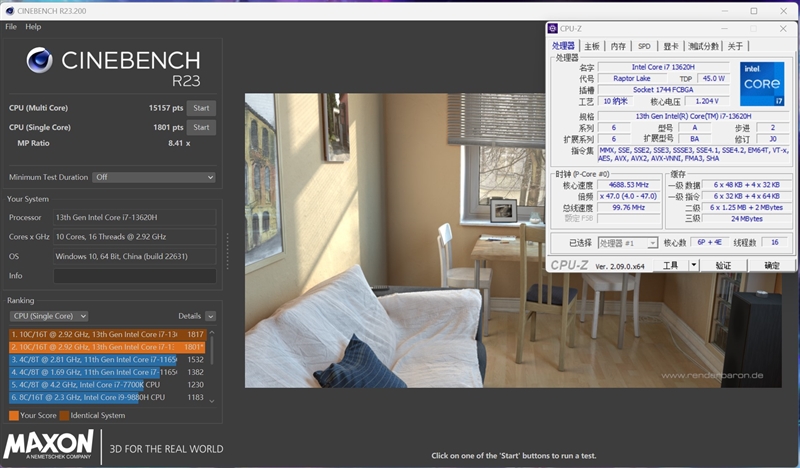Screen dimensions: 800x468
Task: Click the 线程数 value 16
Action: pyautogui.click(x=774, y=242)
